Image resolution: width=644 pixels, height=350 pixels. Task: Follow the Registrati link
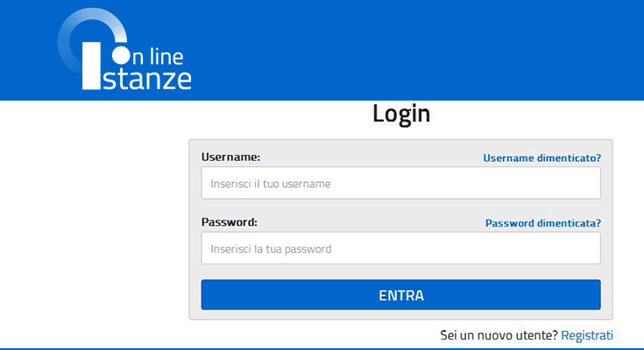coord(586,335)
